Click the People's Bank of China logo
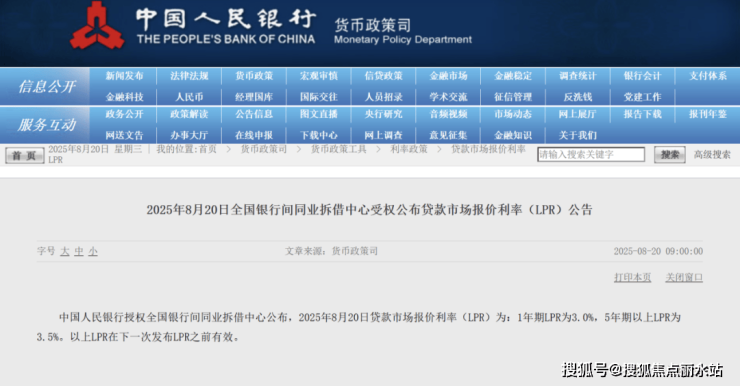The width and height of the screenshot is (740, 386). (97, 25)
